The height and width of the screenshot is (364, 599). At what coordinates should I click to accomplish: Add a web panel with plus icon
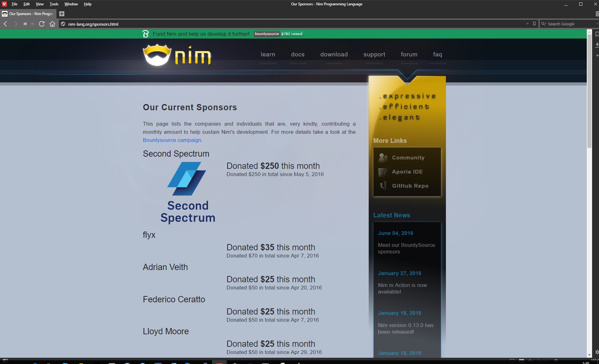click(597, 55)
